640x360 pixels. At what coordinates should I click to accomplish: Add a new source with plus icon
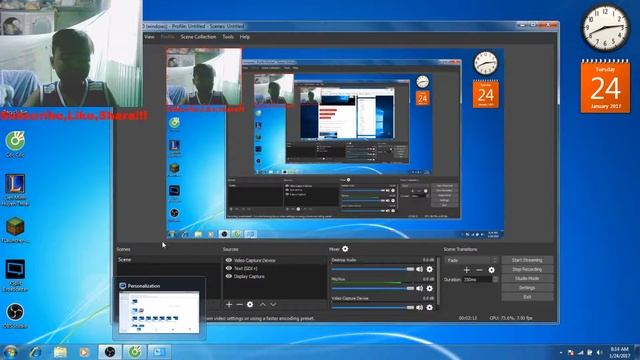229,304
